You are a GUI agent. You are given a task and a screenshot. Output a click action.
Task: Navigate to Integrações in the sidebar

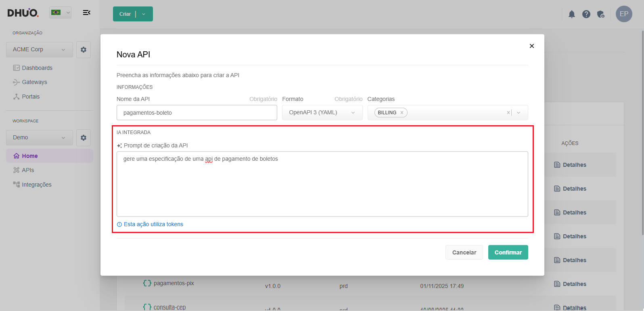click(x=36, y=185)
